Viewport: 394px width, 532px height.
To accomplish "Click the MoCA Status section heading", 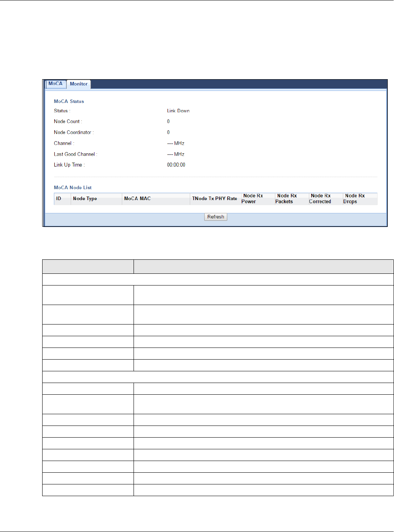I will click(69, 101).
